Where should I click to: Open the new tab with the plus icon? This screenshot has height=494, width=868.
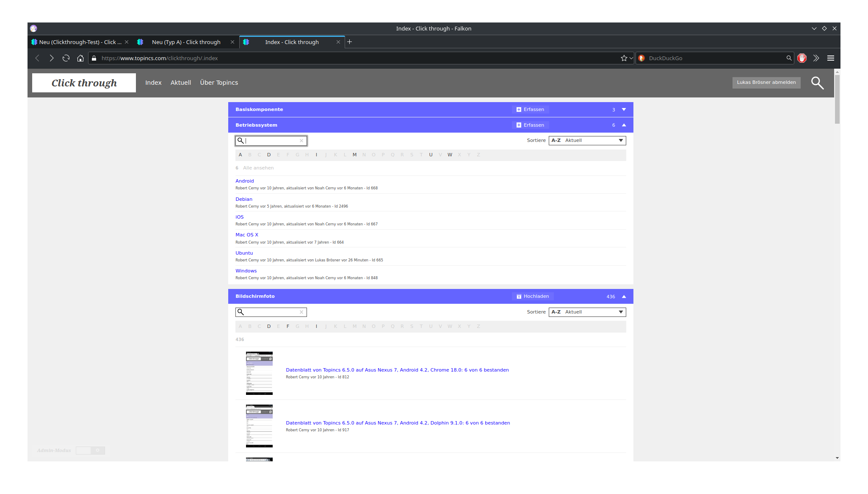pos(349,42)
